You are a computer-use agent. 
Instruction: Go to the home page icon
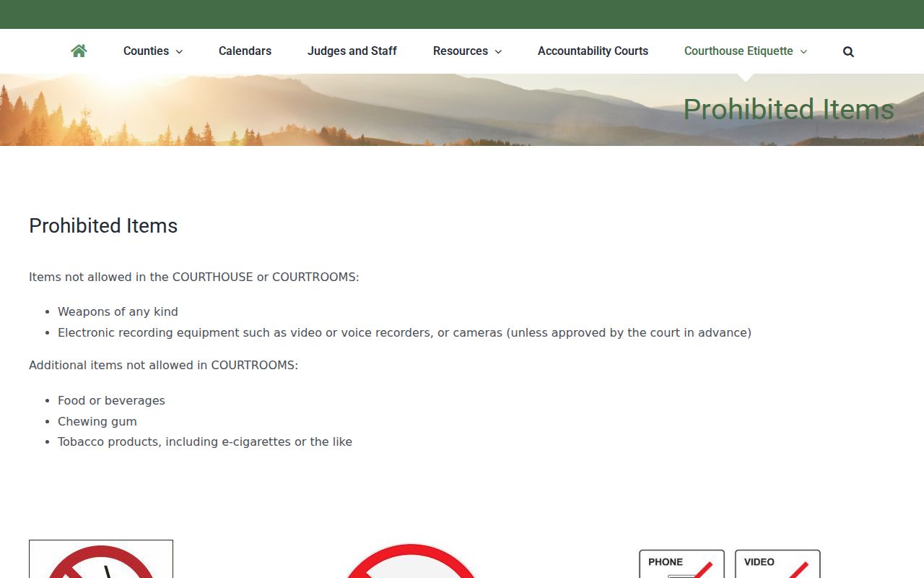pos(79,51)
